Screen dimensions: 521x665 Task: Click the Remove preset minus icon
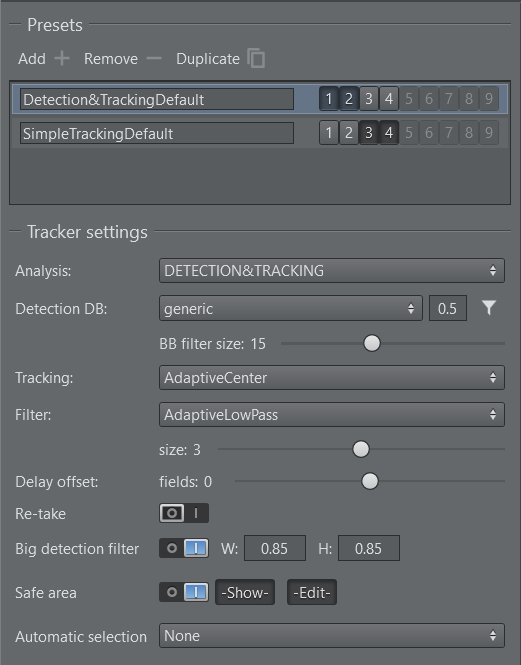click(154, 59)
